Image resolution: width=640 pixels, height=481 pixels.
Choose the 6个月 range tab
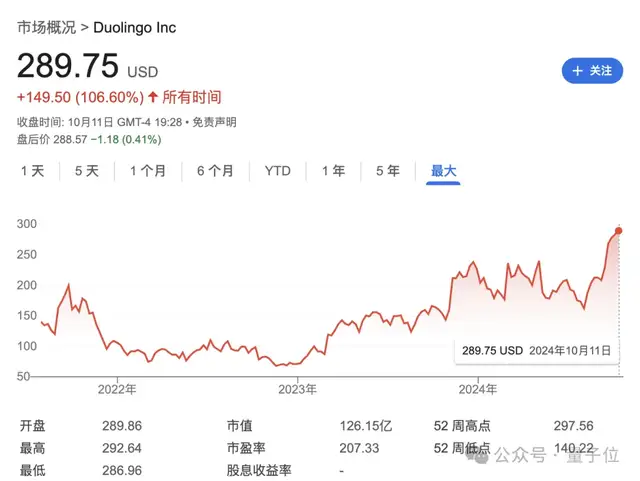[215, 171]
